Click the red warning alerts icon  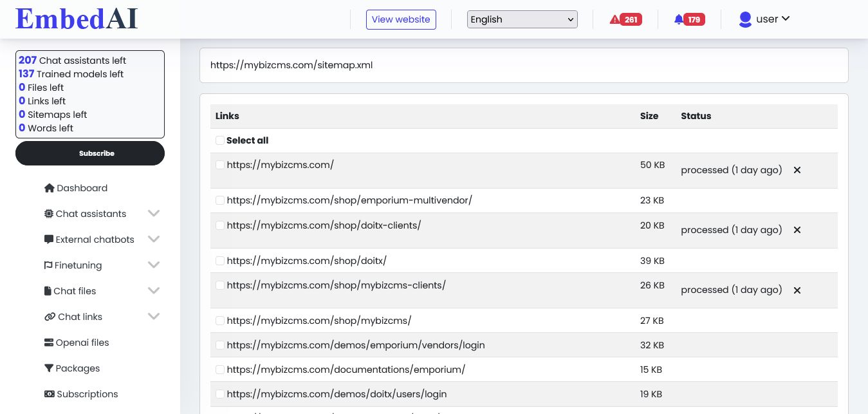tap(614, 19)
